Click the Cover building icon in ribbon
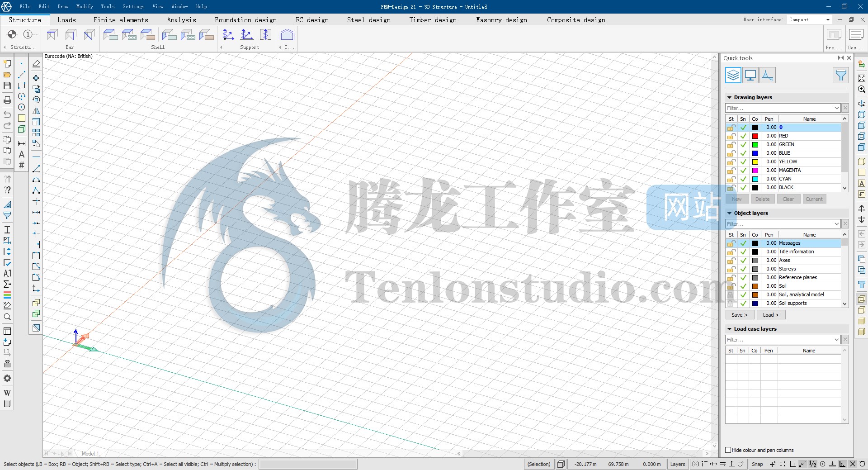The height and width of the screenshot is (470, 868). (287, 34)
